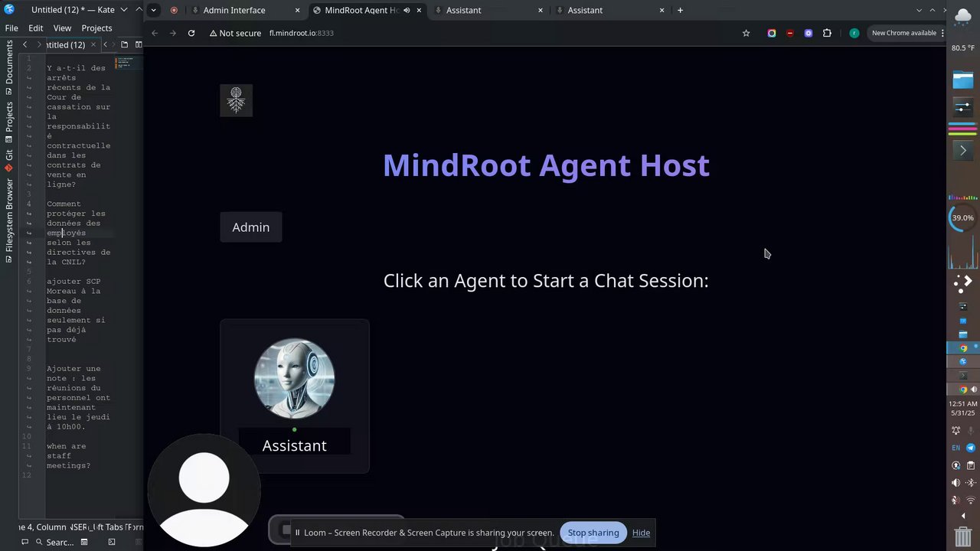
Task: Click the Telegram tray icon
Action: (x=971, y=448)
